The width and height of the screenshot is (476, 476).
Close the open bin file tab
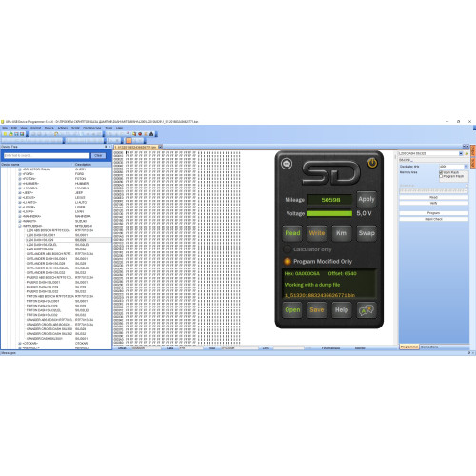tap(160, 147)
